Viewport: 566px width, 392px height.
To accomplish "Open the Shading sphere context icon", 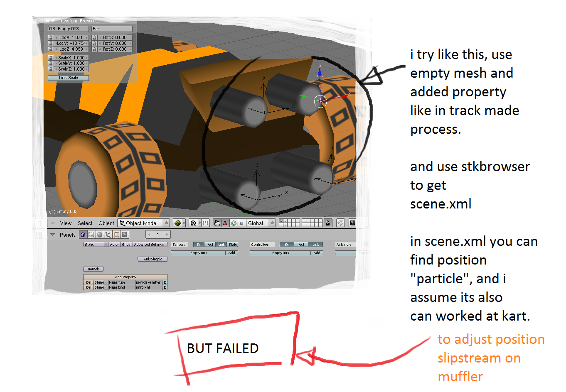I will 100,235.
